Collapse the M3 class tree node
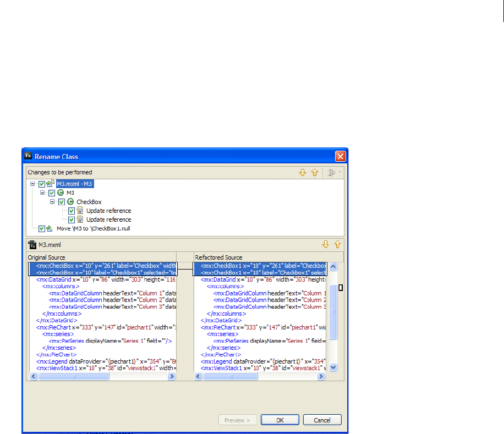The width and height of the screenshot is (504, 434). click(x=42, y=193)
